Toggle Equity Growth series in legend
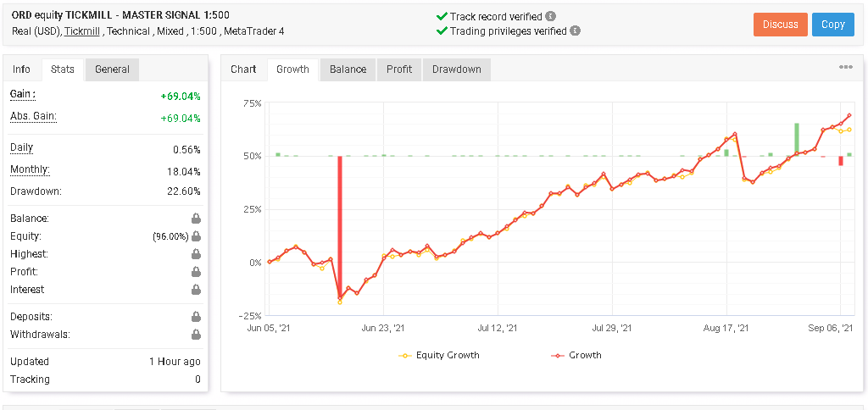Screen dimensions: 868x410 [439, 355]
